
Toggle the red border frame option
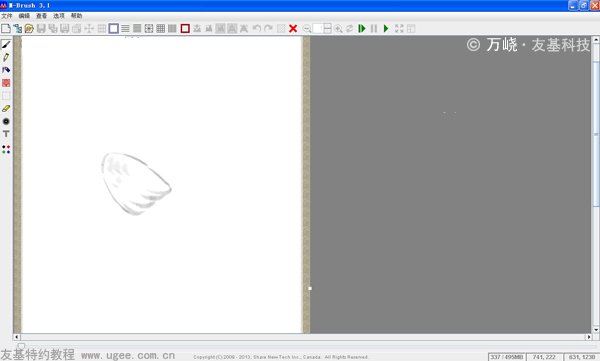coord(185,29)
